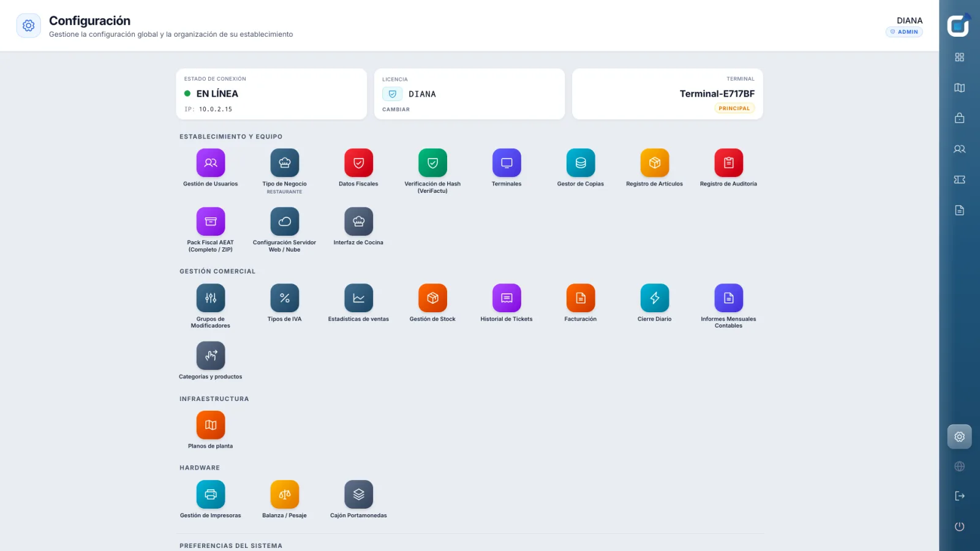This screenshot has width=980, height=551.
Task: Open Gestión de Stock
Action: pyautogui.click(x=432, y=298)
